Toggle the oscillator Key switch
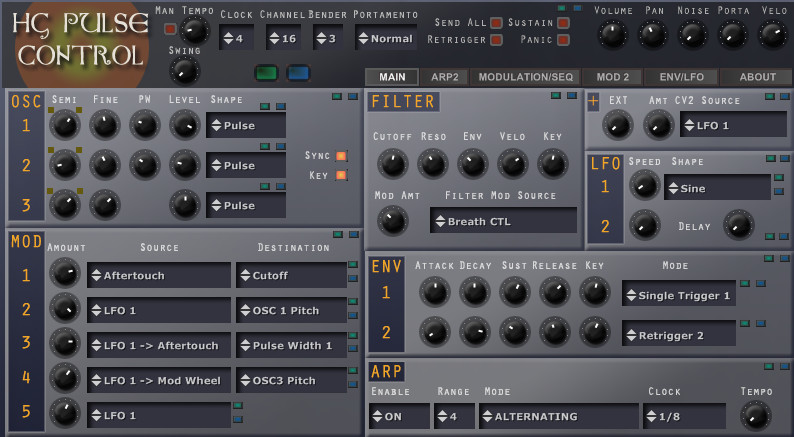794x437 pixels. (341, 175)
